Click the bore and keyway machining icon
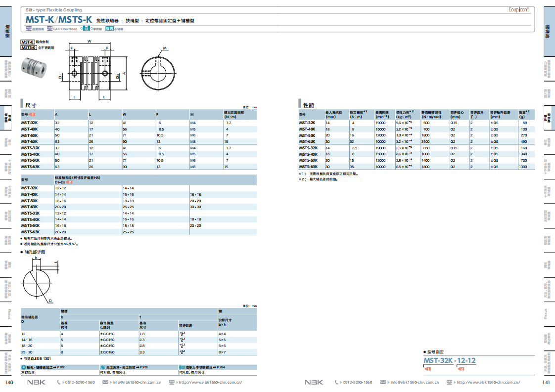 (x=24, y=368)
